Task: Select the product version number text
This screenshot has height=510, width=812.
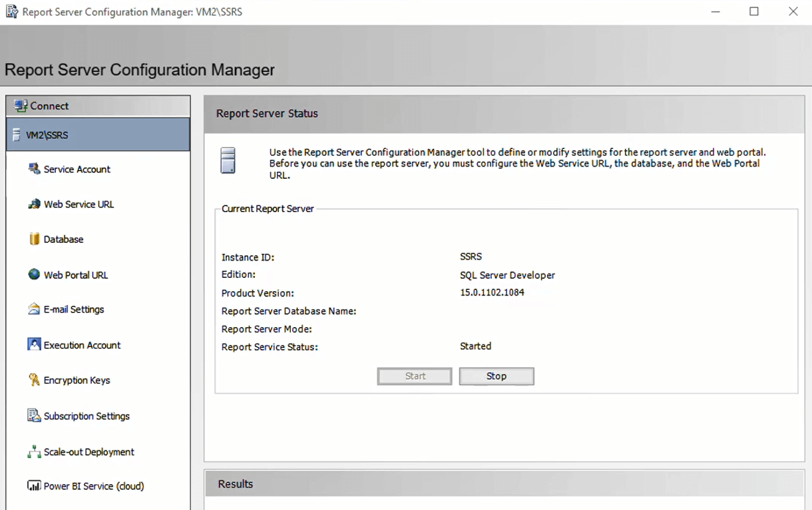Action: click(x=492, y=293)
